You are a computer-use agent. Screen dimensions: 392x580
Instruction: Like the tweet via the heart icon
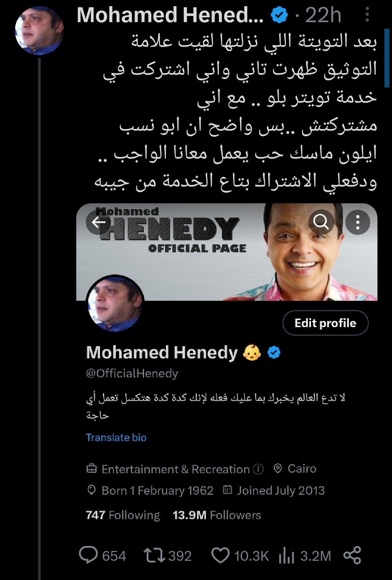[x=220, y=555]
